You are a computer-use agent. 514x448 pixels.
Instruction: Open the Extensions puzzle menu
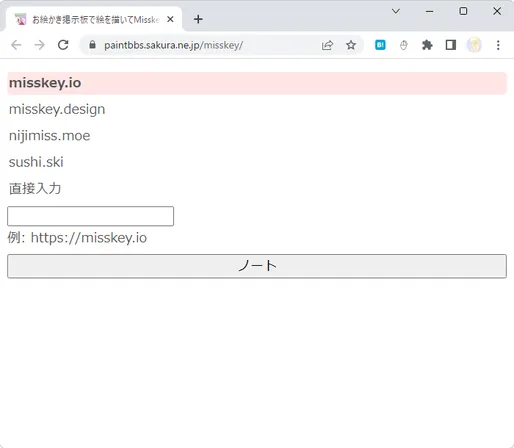(427, 45)
